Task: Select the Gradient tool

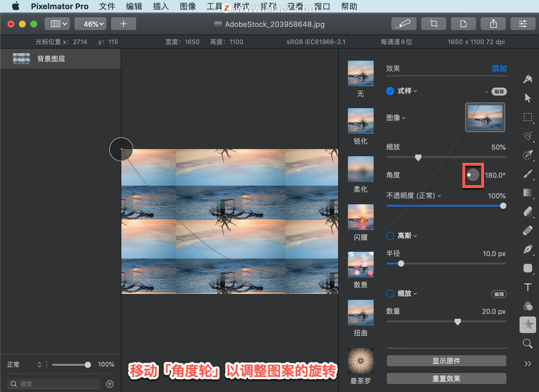Action: (x=528, y=193)
